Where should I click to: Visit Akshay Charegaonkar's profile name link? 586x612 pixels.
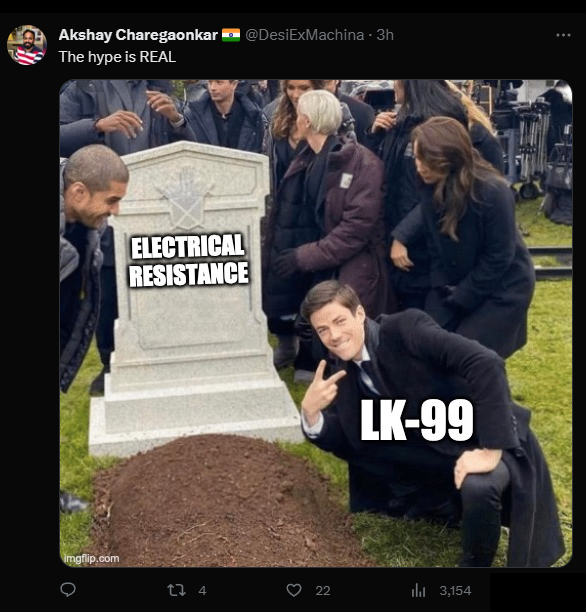pos(138,35)
